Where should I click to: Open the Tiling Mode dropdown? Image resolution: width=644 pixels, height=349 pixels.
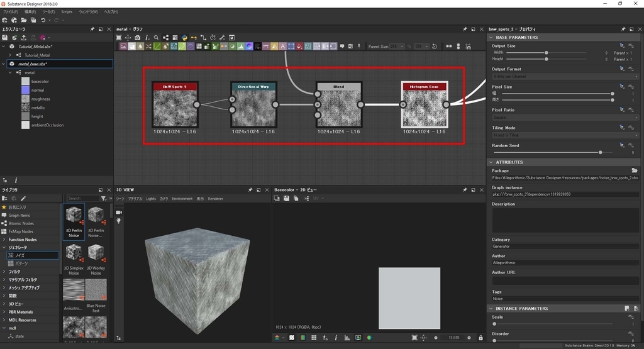coord(564,135)
